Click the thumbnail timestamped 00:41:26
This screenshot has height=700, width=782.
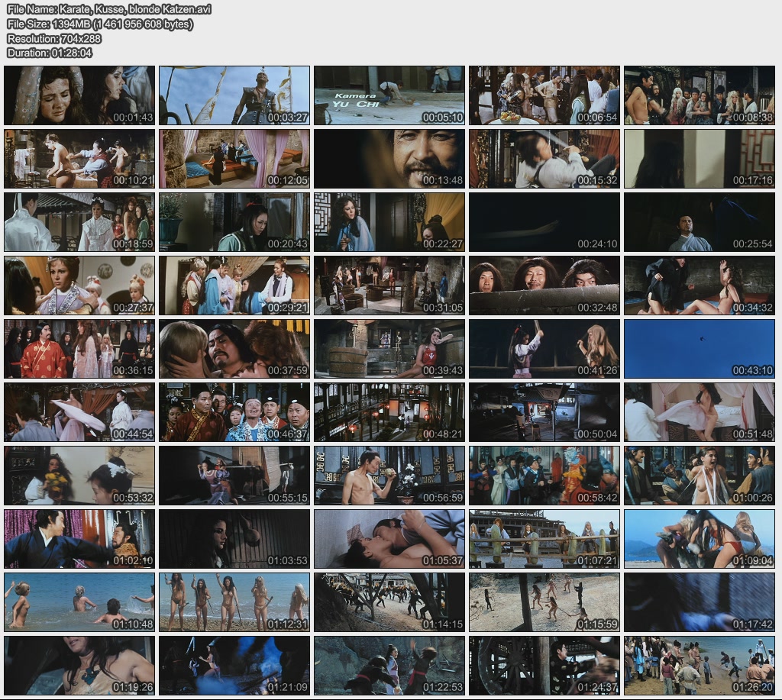tap(544, 349)
